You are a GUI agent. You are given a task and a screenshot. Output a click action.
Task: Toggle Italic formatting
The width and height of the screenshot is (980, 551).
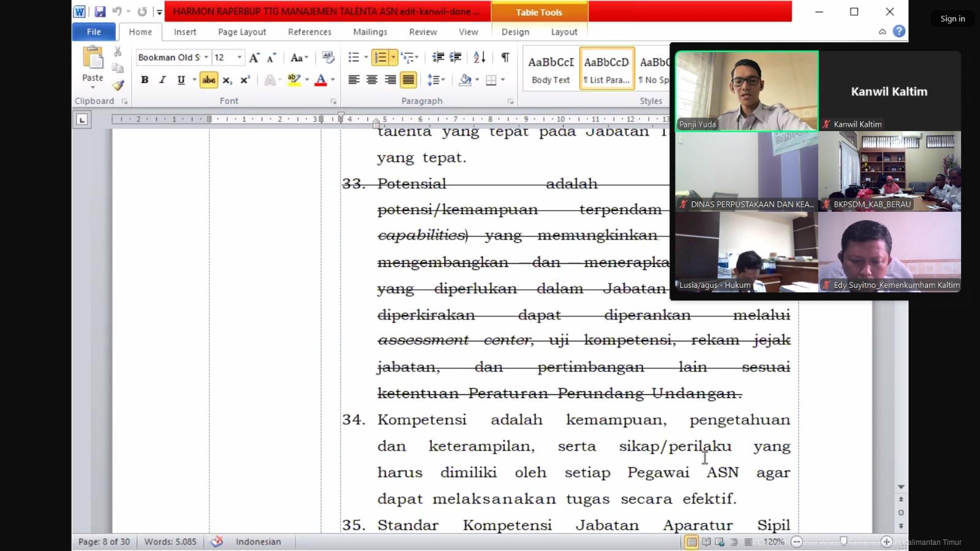pyautogui.click(x=162, y=80)
